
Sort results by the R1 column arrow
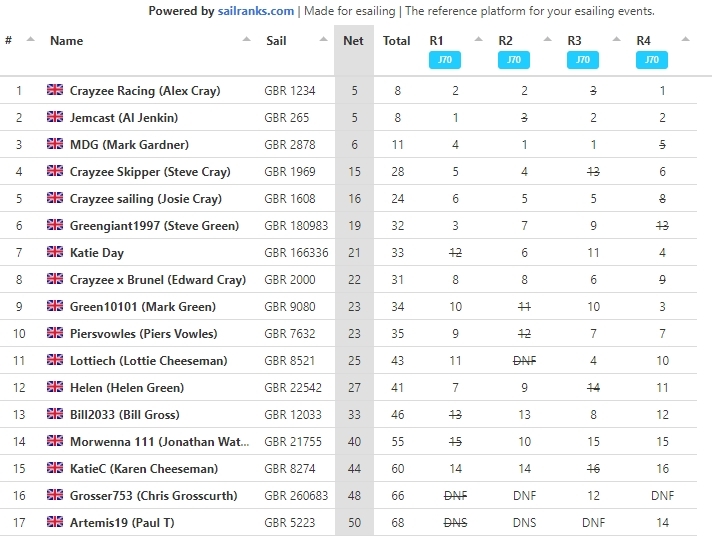pos(479,39)
